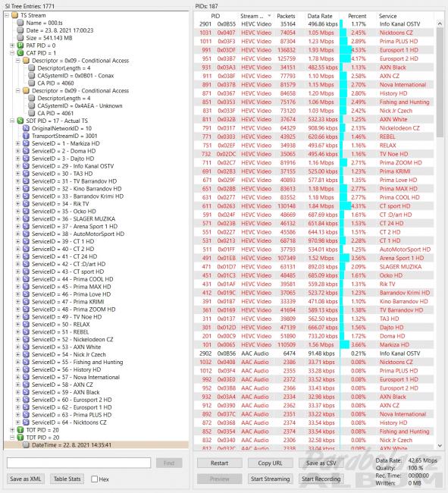Select the Info Kanal OSTV AAC Audio row
The image size is (448, 493).
tap(314, 353)
